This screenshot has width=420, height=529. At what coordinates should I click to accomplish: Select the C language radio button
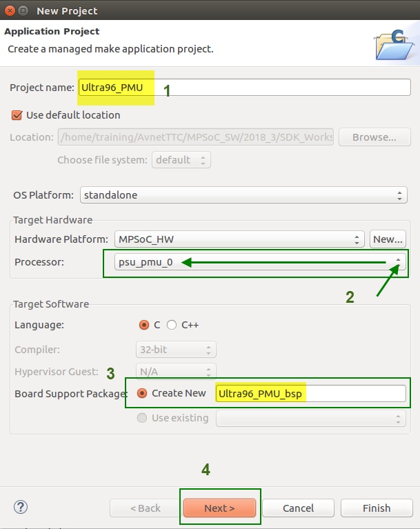tap(144, 324)
